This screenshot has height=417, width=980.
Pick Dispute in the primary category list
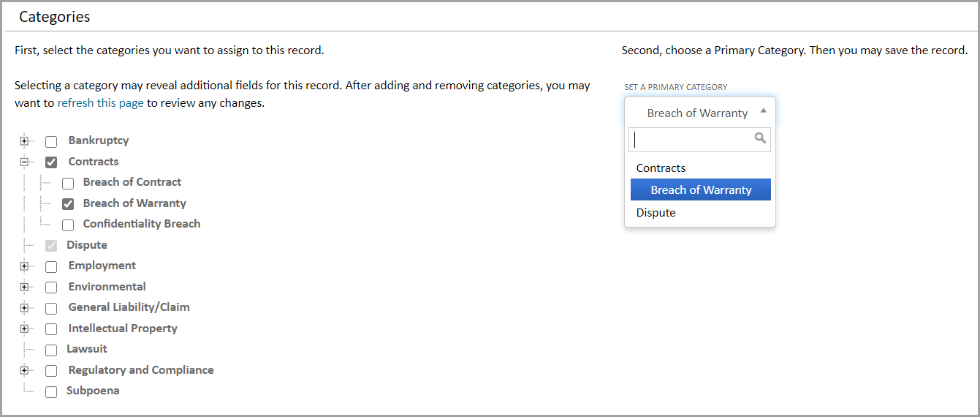point(656,213)
